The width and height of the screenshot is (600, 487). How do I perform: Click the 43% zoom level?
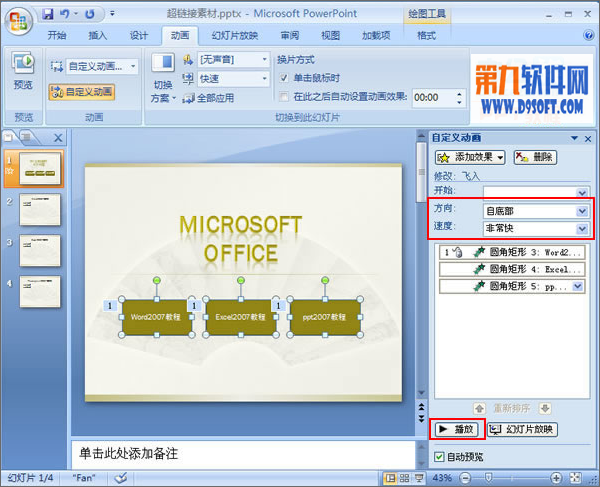(x=442, y=478)
